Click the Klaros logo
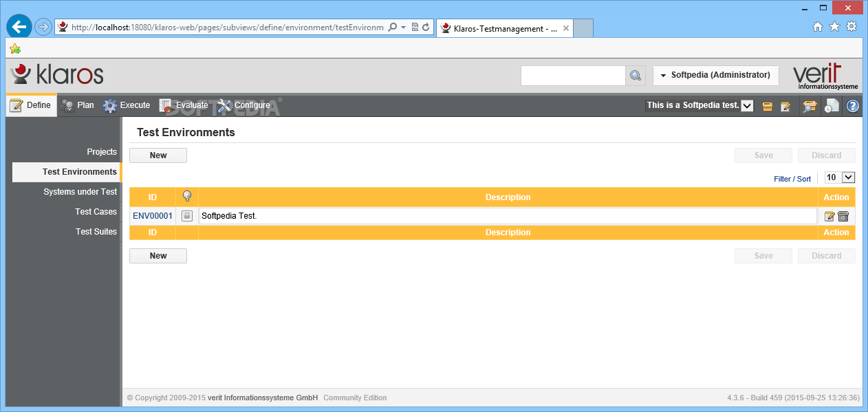Image resolution: width=868 pixels, height=412 pixels. pos(57,74)
